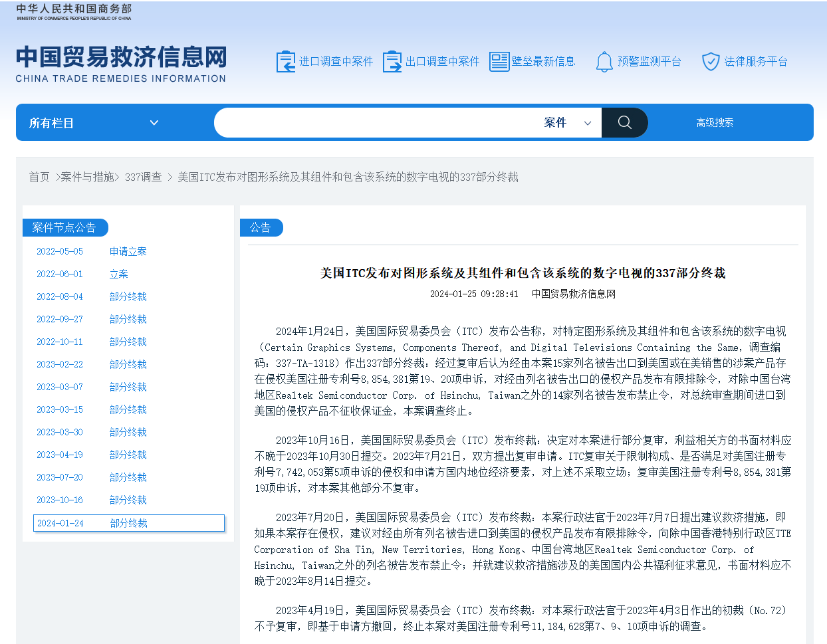Click the 中华人民共和国商务部 header logo
Image resolution: width=827 pixels, height=644 pixels.
click(x=74, y=12)
